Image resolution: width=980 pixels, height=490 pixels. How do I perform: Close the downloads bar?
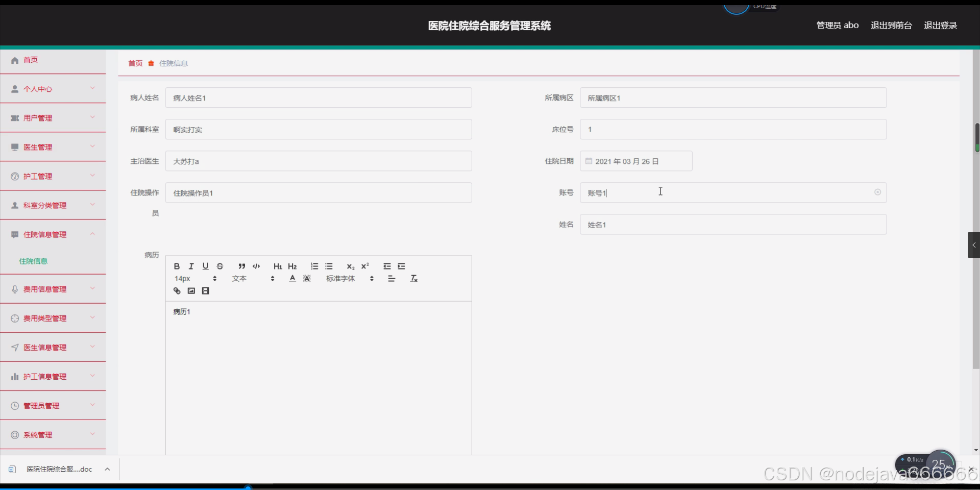coord(971,469)
